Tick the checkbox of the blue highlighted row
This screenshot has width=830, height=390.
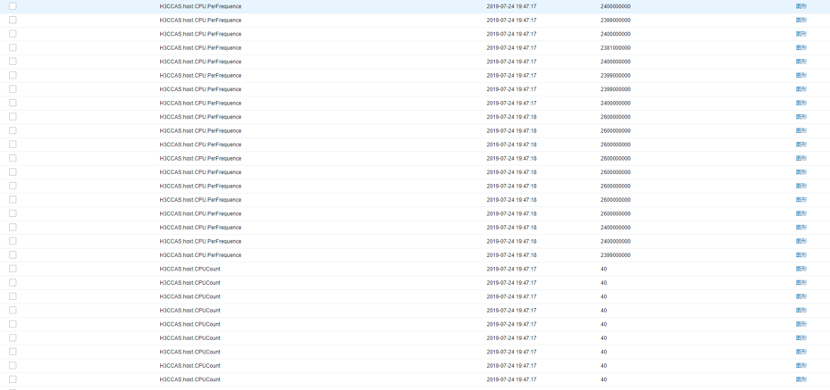pyautogui.click(x=13, y=6)
